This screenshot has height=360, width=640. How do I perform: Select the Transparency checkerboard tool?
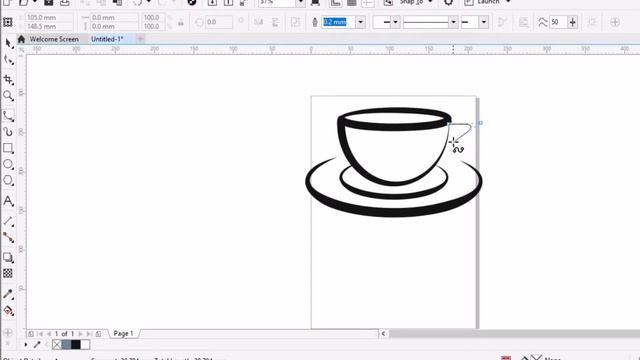click(x=8, y=273)
